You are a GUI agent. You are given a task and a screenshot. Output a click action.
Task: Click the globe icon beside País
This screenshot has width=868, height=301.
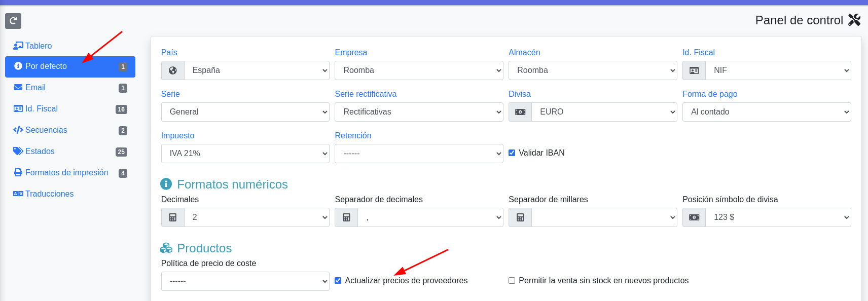click(173, 70)
